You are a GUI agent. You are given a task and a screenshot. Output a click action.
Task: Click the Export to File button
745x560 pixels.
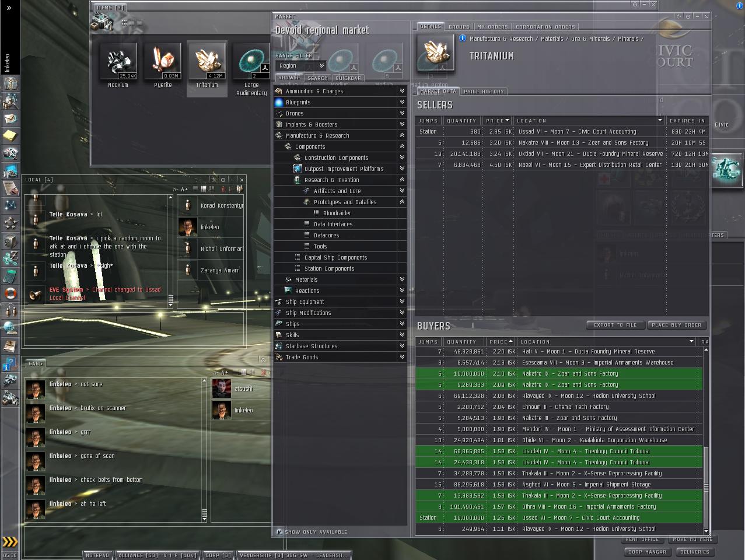[x=615, y=325]
